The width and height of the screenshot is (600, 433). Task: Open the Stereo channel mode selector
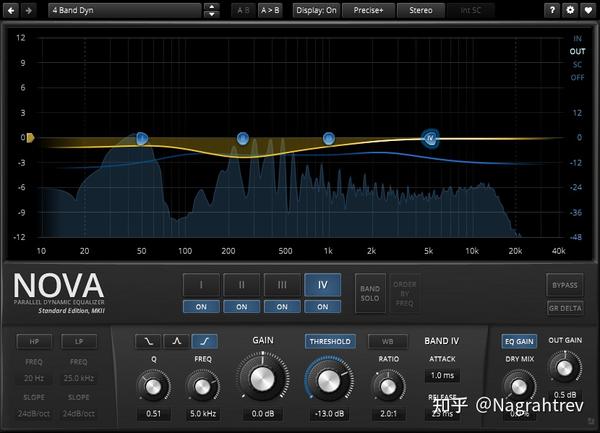421,10
